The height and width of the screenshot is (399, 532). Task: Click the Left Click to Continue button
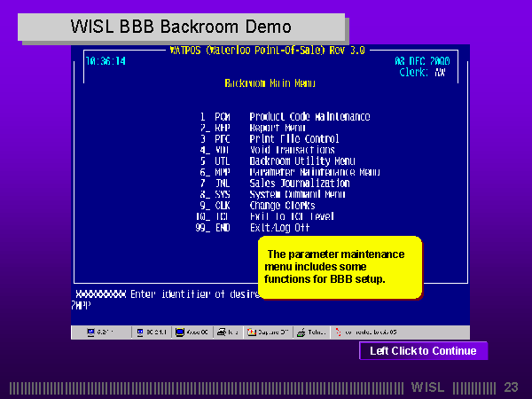(423, 351)
